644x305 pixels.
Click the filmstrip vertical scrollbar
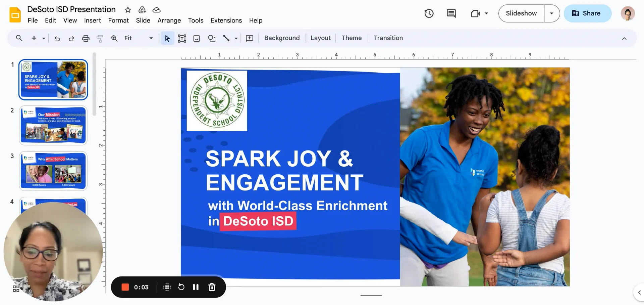click(x=95, y=84)
